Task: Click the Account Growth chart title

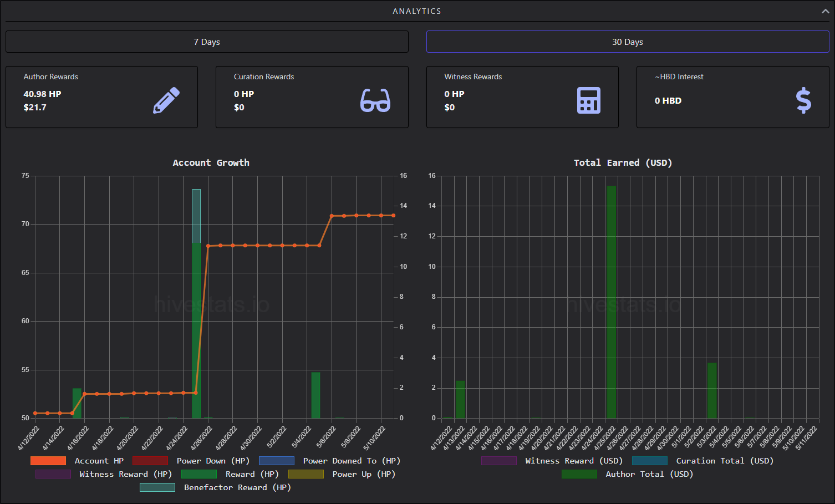Action: pos(211,162)
